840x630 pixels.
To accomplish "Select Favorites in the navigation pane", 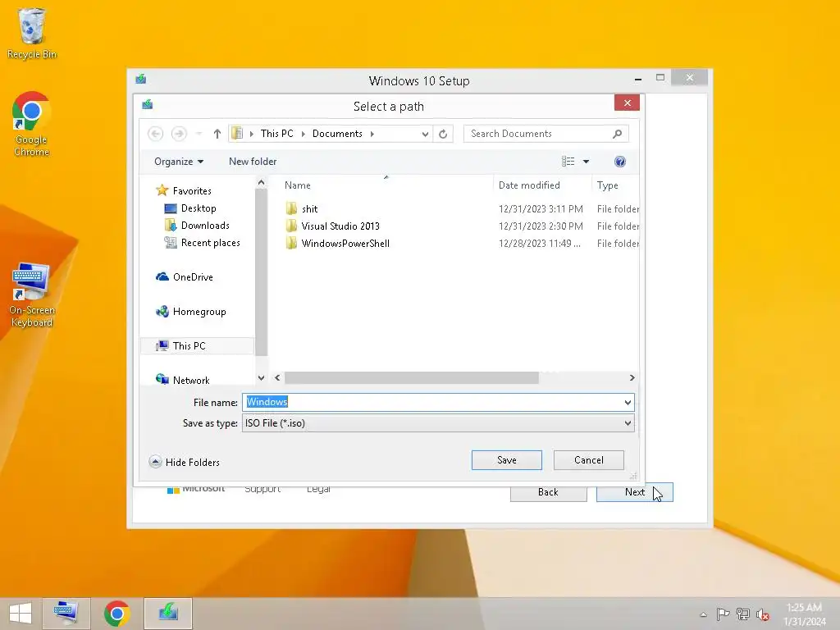I will pyautogui.click(x=184, y=190).
